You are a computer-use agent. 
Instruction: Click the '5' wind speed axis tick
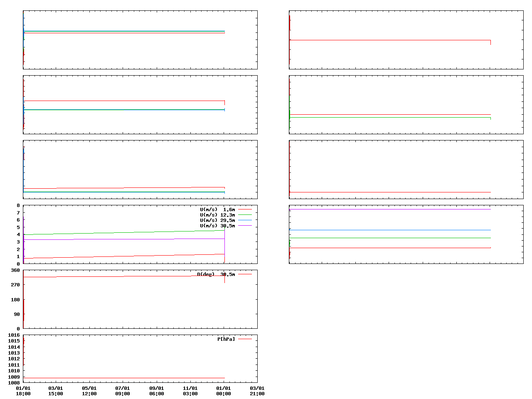18,227
